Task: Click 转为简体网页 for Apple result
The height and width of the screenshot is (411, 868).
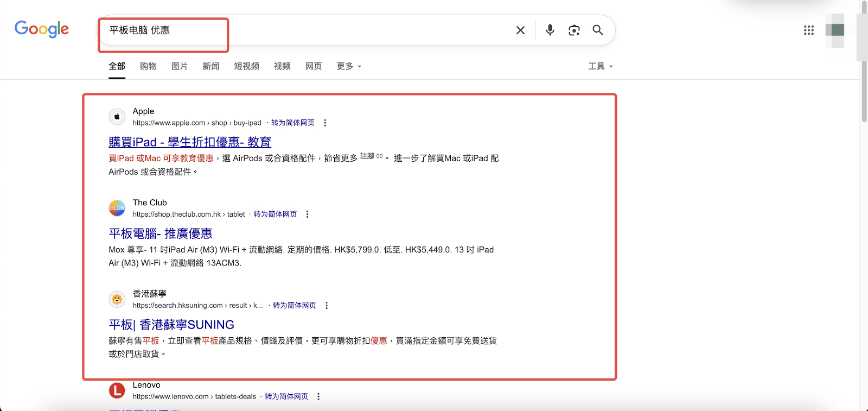Action: [293, 123]
